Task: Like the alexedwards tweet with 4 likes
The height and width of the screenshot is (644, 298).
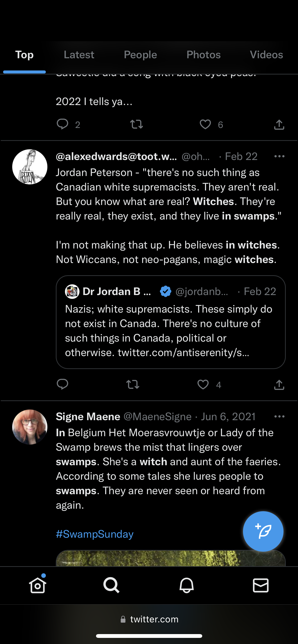Action: [203, 384]
